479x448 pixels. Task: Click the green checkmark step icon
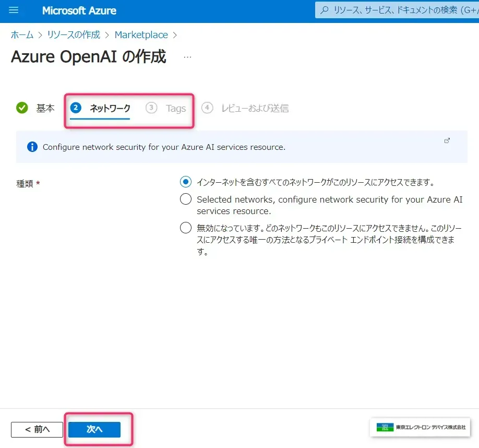[x=22, y=108]
